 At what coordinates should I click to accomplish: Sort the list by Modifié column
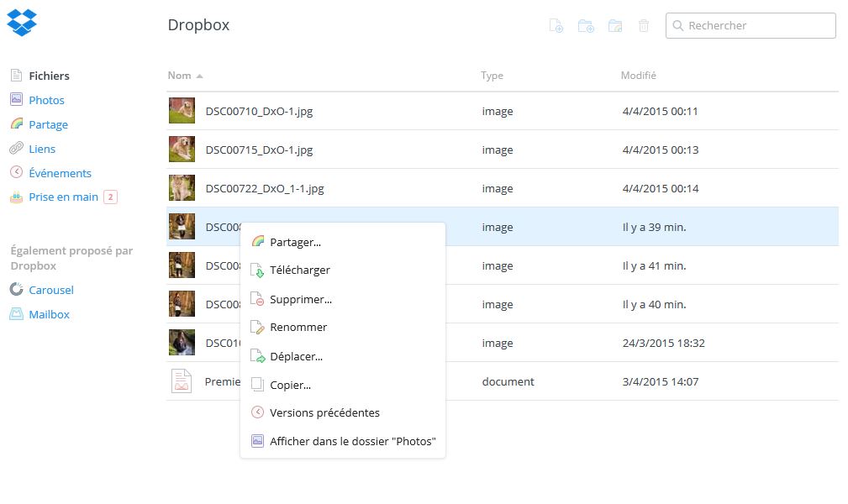coord(638,76)
